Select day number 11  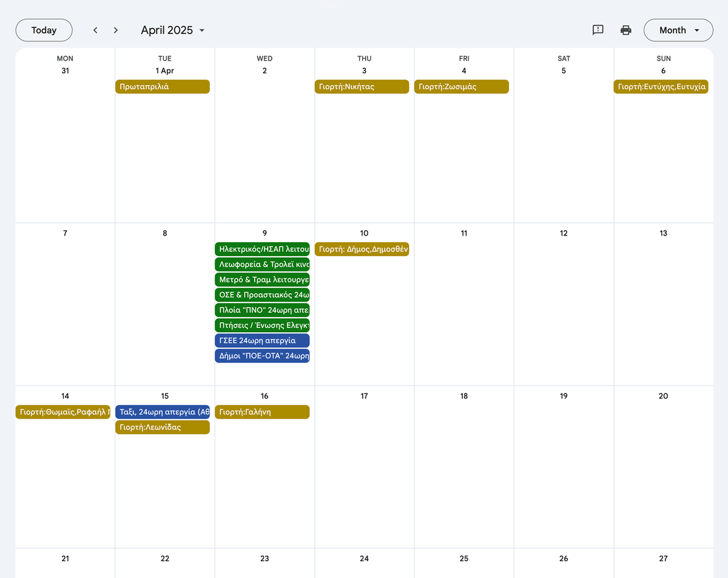coord(464,233)
